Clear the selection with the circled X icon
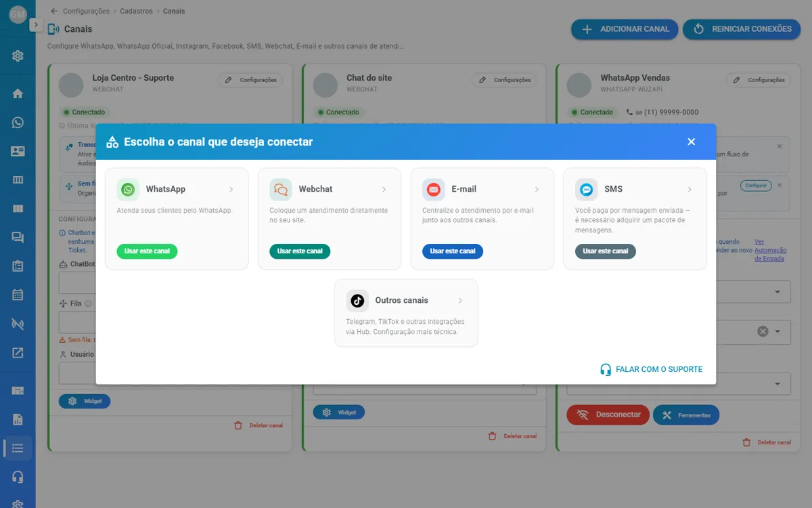812x508 pixels. coord(763,332)
